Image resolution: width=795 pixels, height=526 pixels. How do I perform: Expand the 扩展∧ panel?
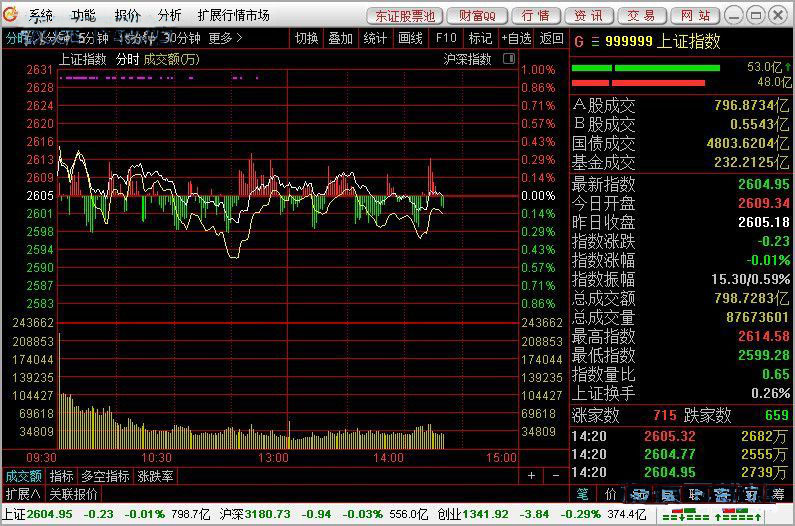coord(22,494)
